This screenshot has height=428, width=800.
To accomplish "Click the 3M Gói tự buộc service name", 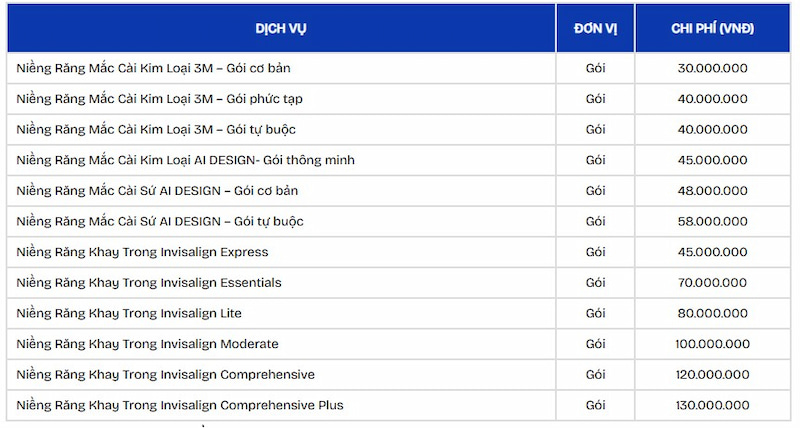I will [156, 130].
